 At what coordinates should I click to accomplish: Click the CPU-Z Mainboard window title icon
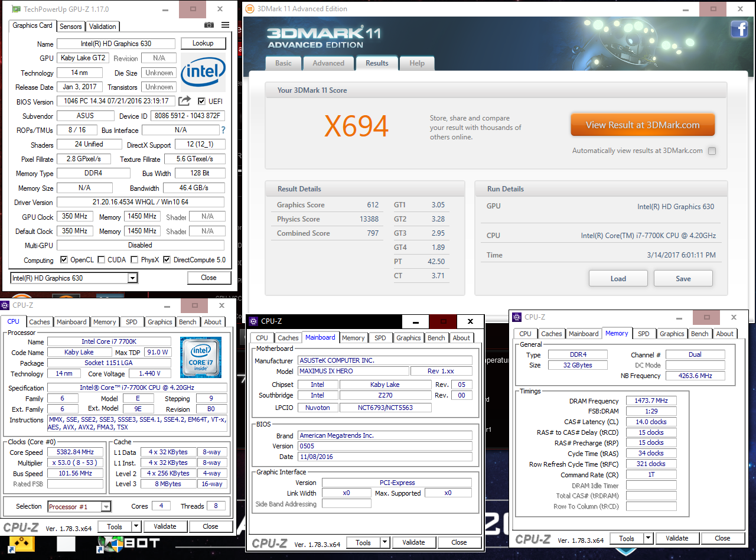[254, 321]
